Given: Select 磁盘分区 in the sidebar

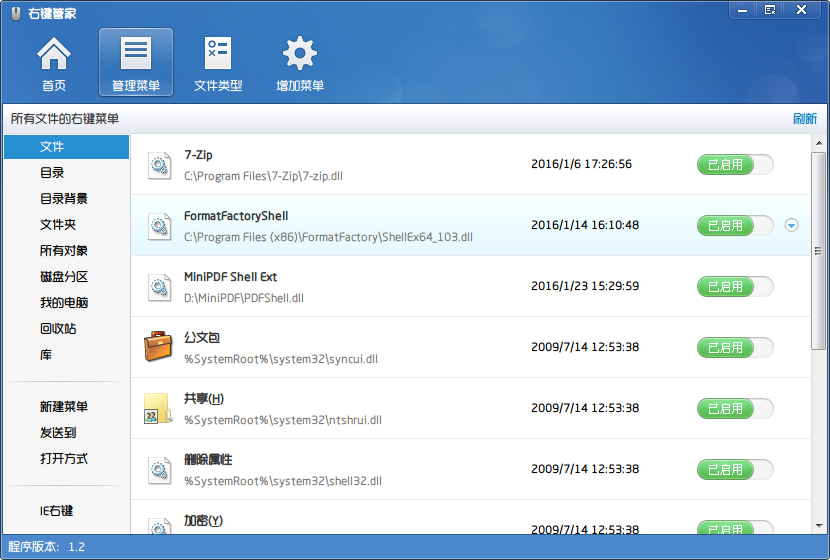Looking at the screenshot, I should pos(67,276).
